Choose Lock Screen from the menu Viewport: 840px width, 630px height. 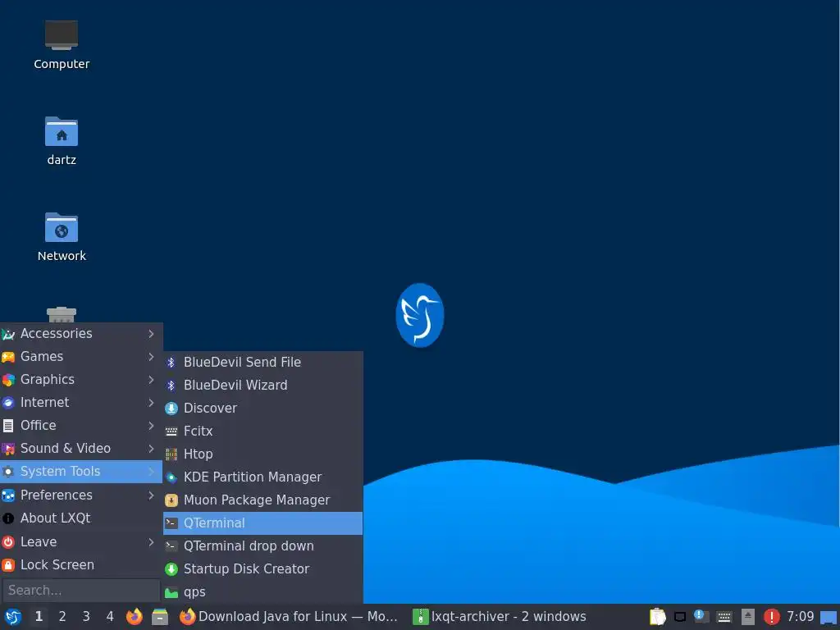click(x=81, y=565)
